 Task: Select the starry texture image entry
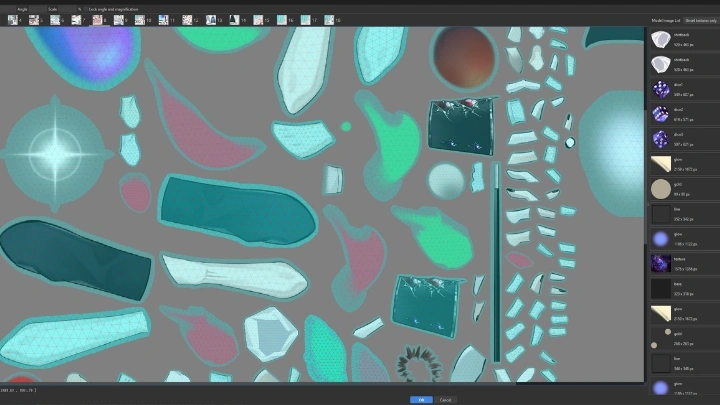click(x=684, y=264)
